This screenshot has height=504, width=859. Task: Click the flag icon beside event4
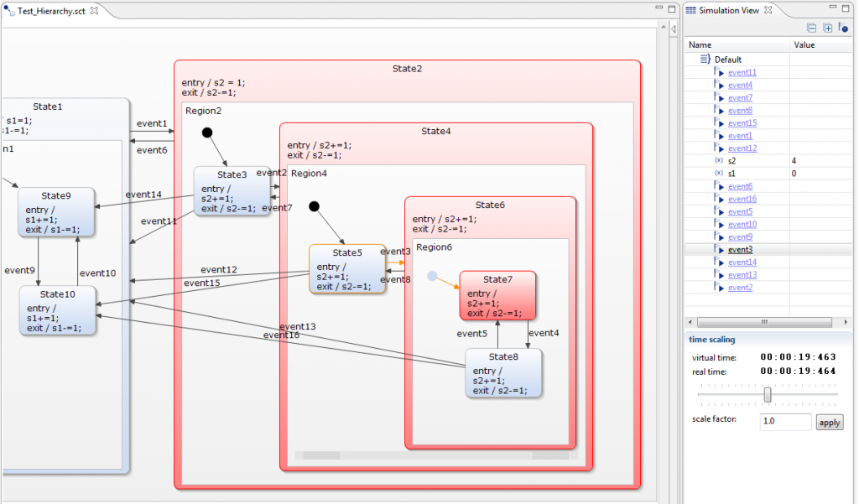(719, 85)
